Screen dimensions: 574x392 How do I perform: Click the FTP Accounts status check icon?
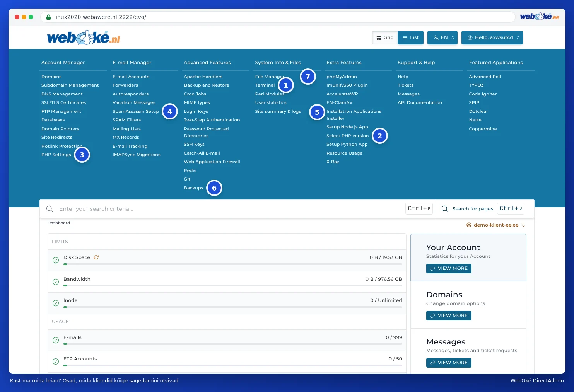pyautogui.click(x=56, y=361)
